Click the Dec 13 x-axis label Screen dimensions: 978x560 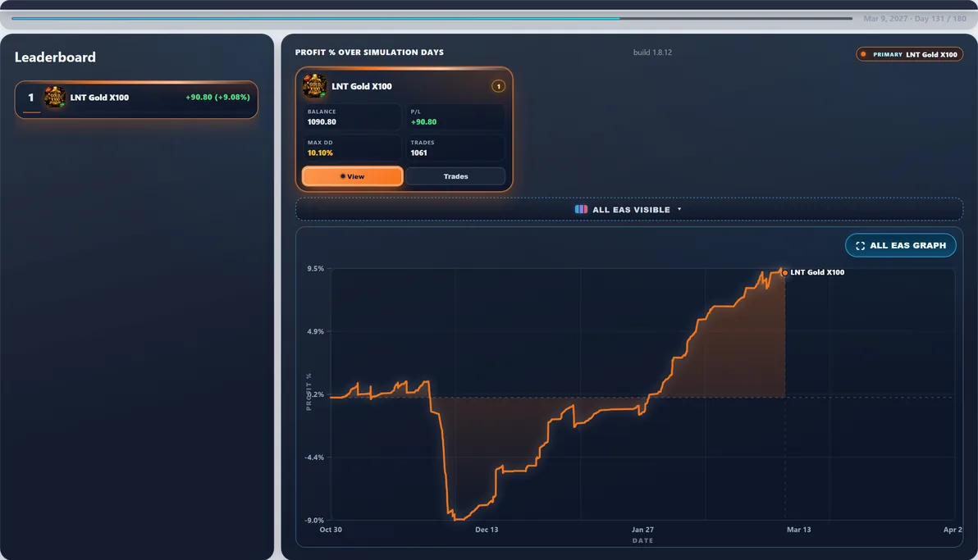tap(487, 530)
